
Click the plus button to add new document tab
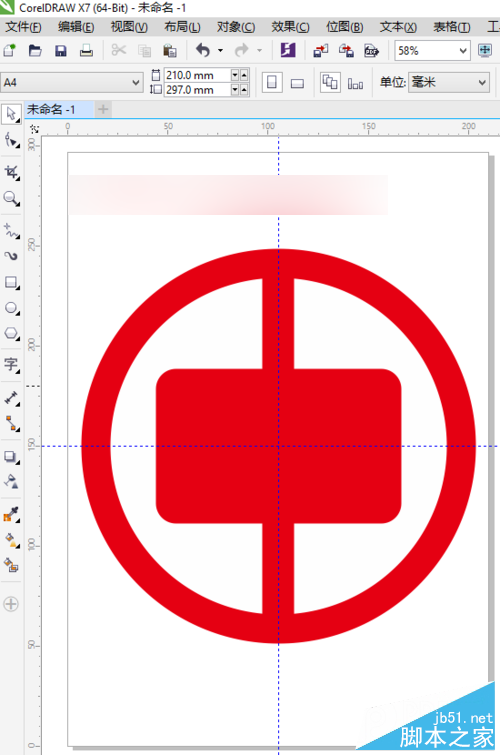[103, 109]
